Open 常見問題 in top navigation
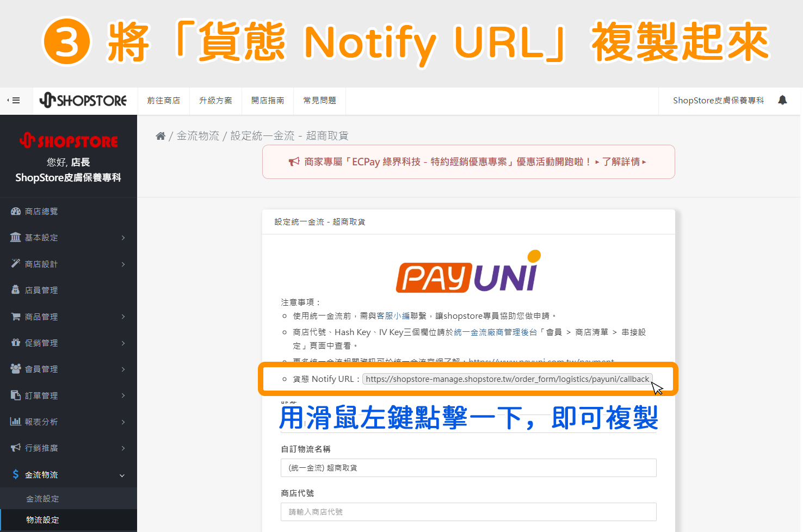 [x=320, y=101]
